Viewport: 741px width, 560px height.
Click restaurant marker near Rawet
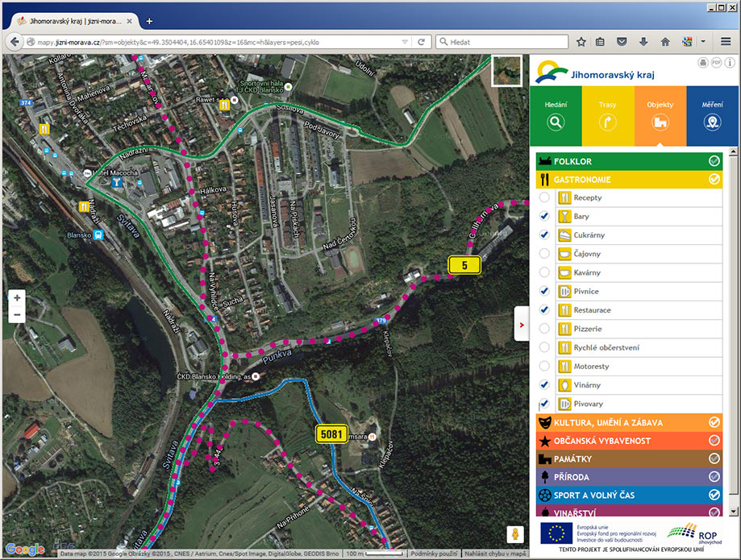point(224,105)
